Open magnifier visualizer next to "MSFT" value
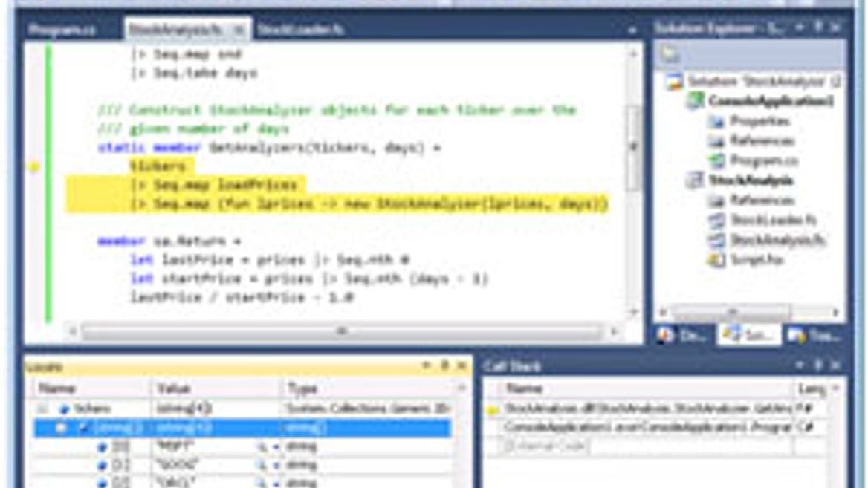 point(260,445)
